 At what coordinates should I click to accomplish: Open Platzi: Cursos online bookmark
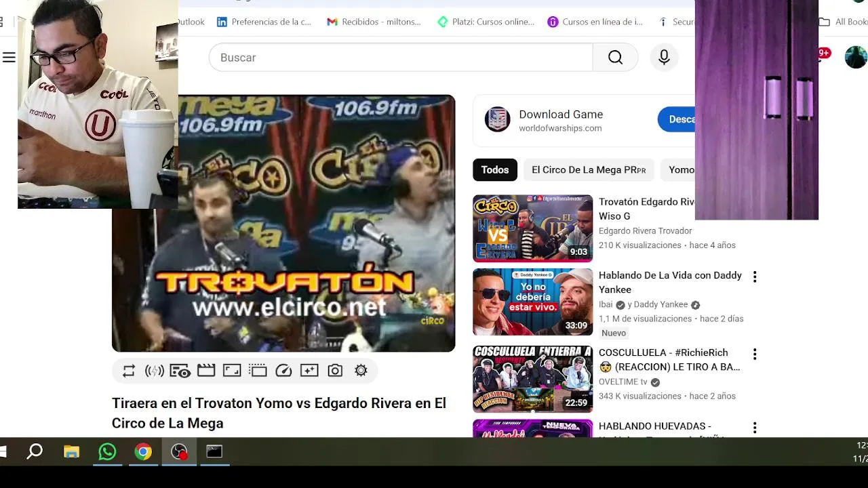(486, 22)
